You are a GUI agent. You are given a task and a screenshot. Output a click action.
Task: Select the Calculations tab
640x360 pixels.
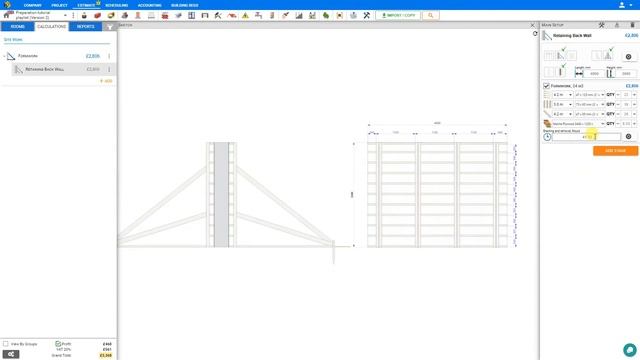point(51,27)
